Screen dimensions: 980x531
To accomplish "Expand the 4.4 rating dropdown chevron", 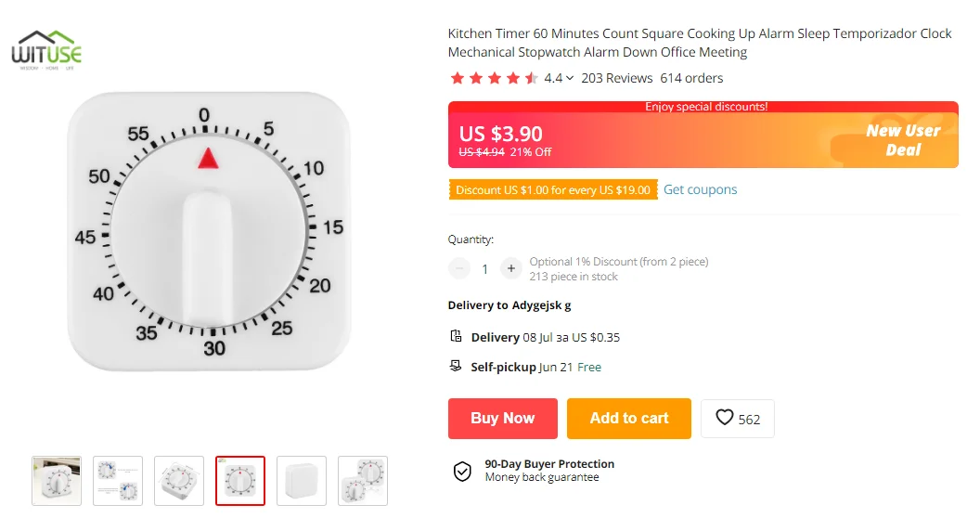I will (570, 78).
